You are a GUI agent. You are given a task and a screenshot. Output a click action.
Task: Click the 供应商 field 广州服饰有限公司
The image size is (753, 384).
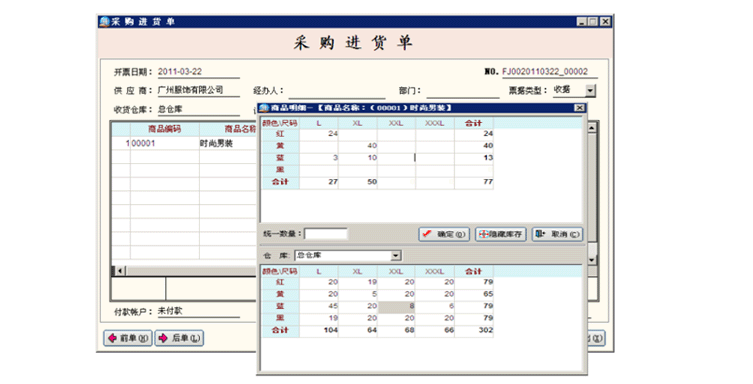click(198, 90)
